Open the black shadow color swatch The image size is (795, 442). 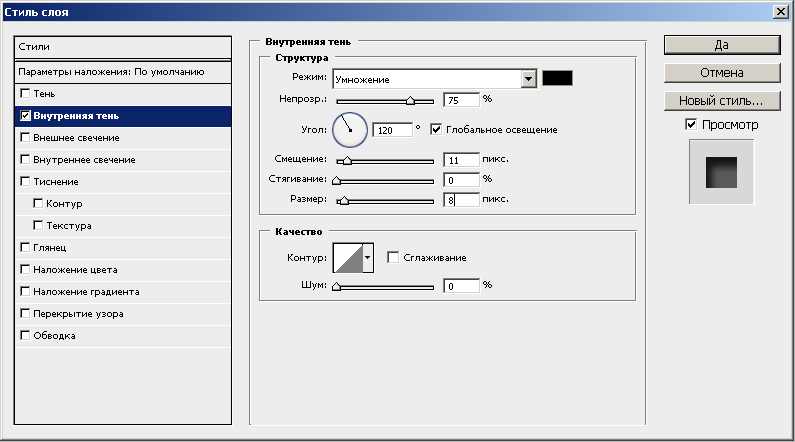click(x=557, y=78)
